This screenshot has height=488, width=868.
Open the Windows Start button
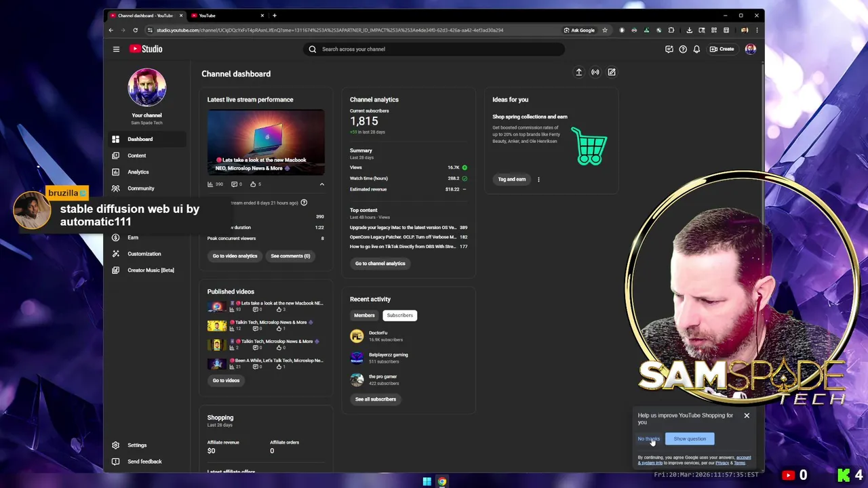pyautogui.click(x=427, y=482)
